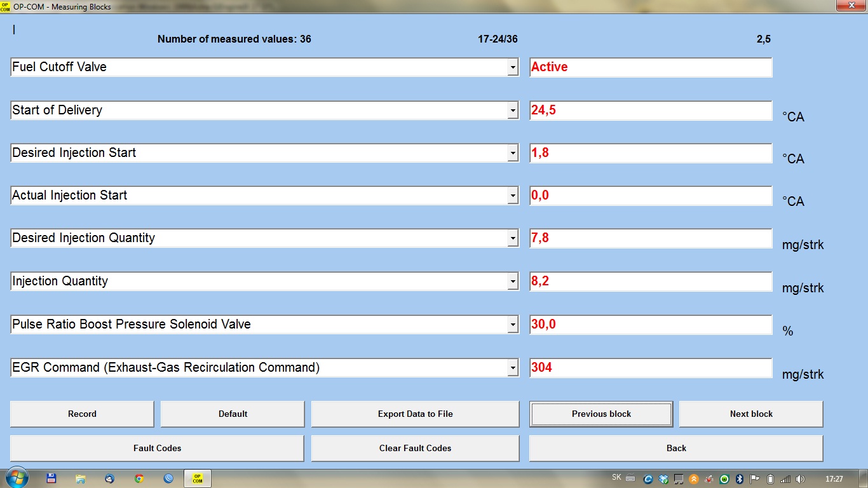Open the EGR Command dropdown list
Viewport: 868px width, 488px height.
[x=513, y=368]
